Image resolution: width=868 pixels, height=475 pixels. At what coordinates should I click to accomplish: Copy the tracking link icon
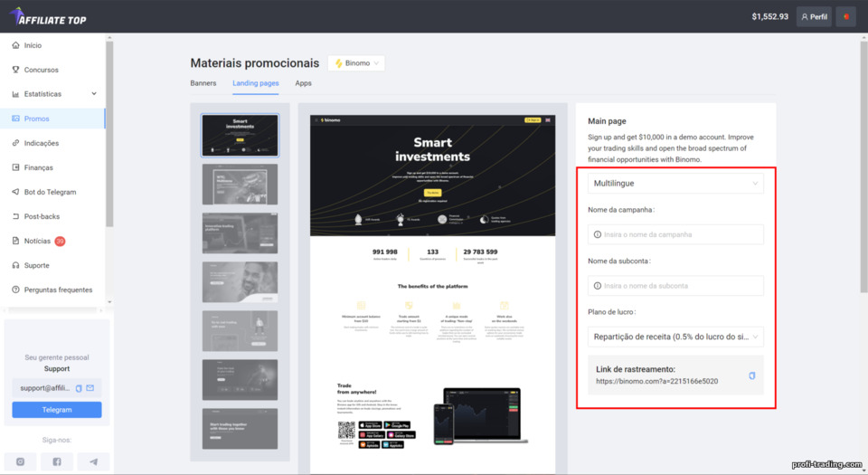(751, 375)
